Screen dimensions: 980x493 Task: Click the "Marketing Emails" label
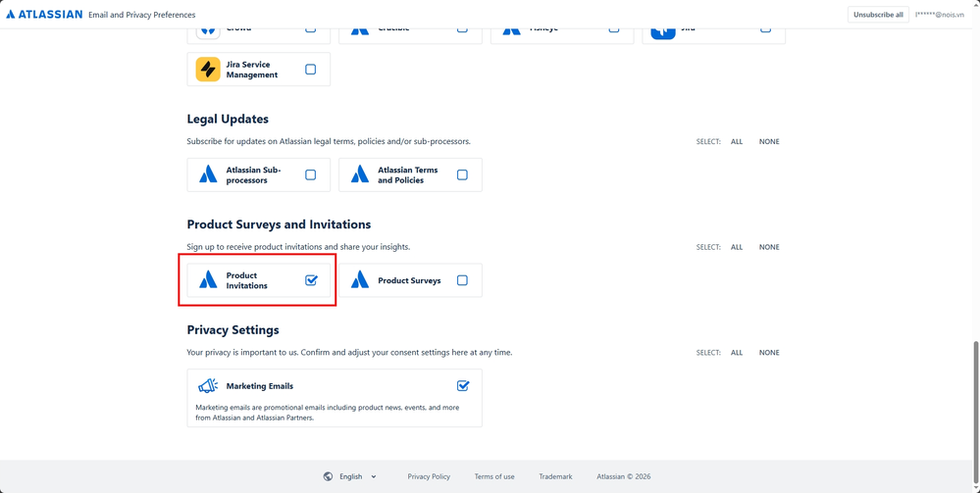coord(260,386)
